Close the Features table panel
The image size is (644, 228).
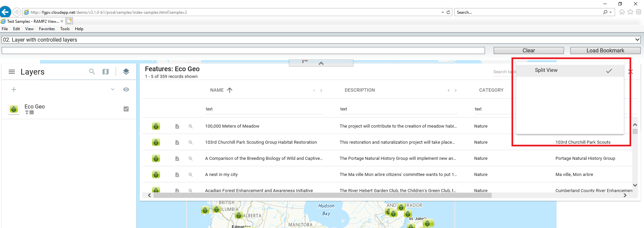631,72
